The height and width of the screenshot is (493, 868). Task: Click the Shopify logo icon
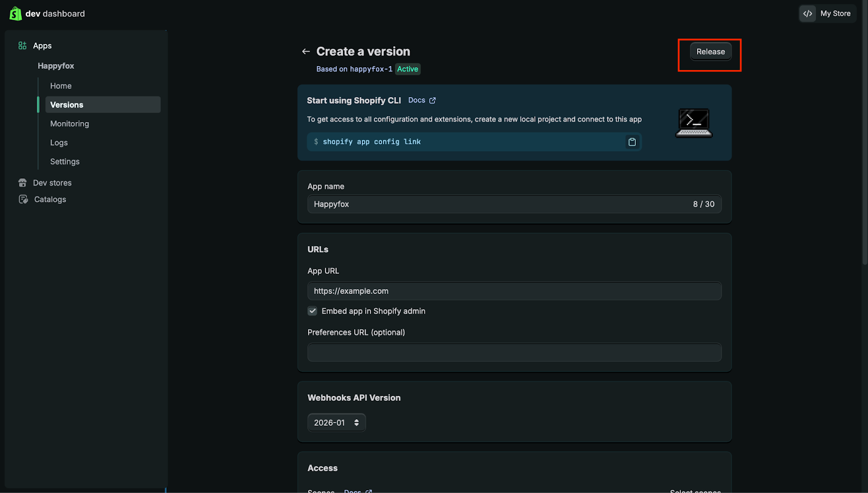pyautogui.click(x=15, y=14)
